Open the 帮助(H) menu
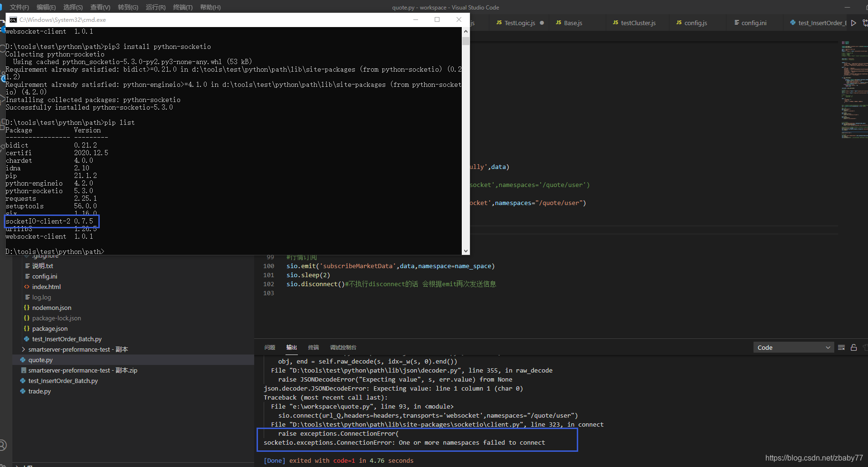The height and width of the screenshot is (467, 868). tap(210, 7)
